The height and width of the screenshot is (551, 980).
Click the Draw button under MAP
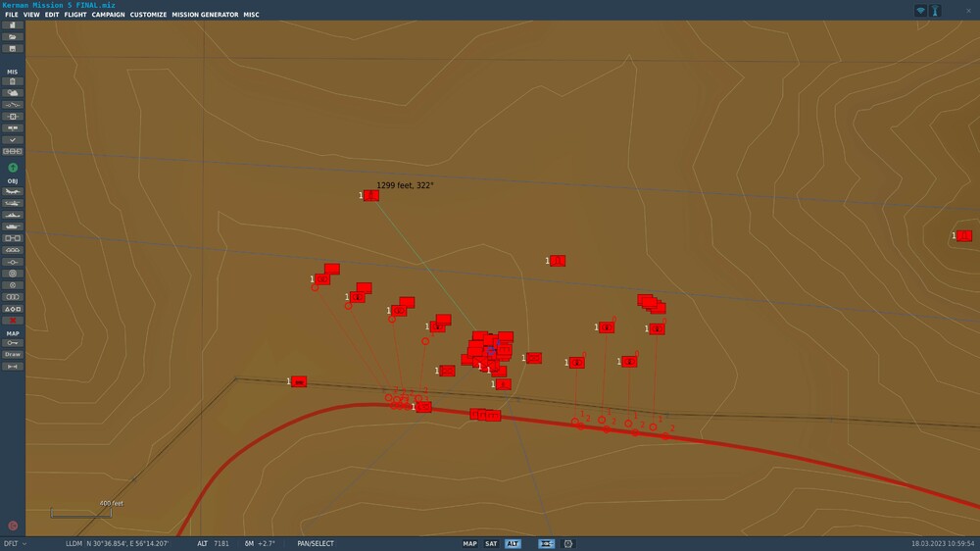(x=13, y=355)
